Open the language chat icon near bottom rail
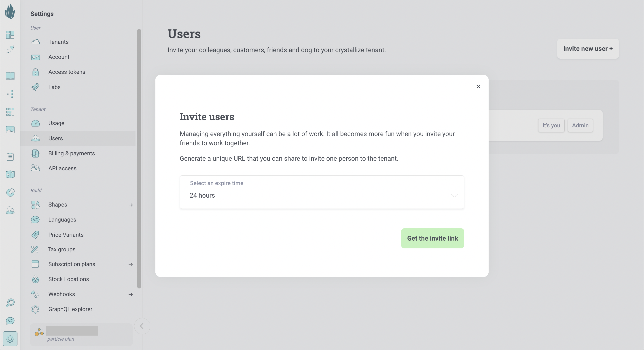 (x=10, y=321)
